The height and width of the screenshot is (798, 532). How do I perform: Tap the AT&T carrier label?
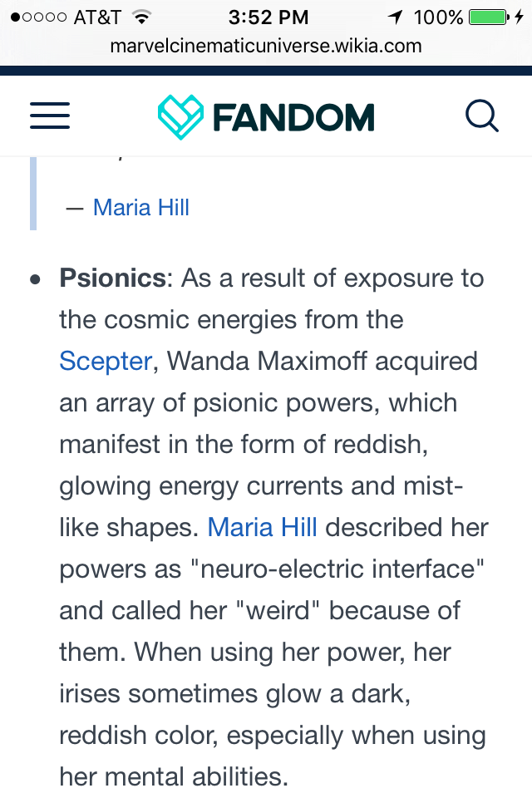tap(97, 17)
